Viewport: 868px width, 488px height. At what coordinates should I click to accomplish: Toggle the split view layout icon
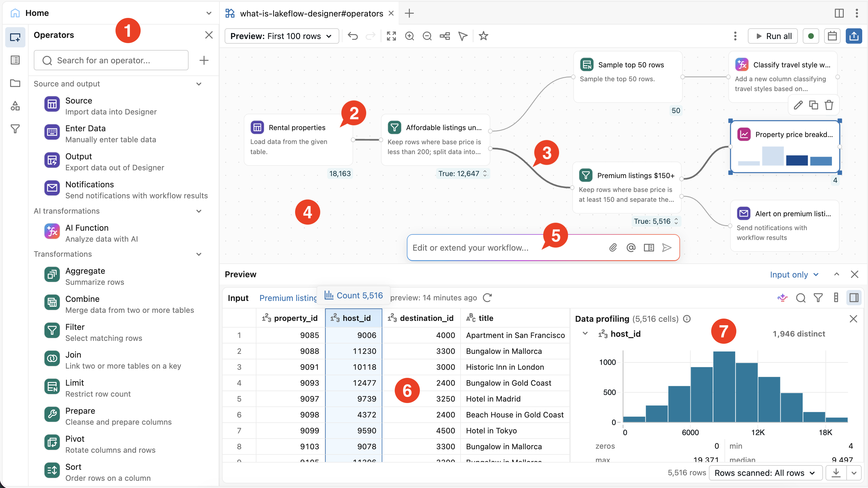tap(839, 13)
